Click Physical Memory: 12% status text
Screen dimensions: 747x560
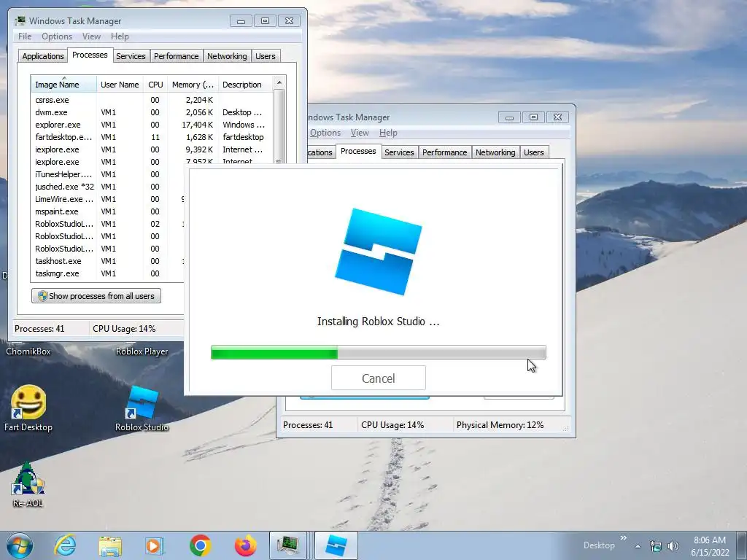[500, 425]
